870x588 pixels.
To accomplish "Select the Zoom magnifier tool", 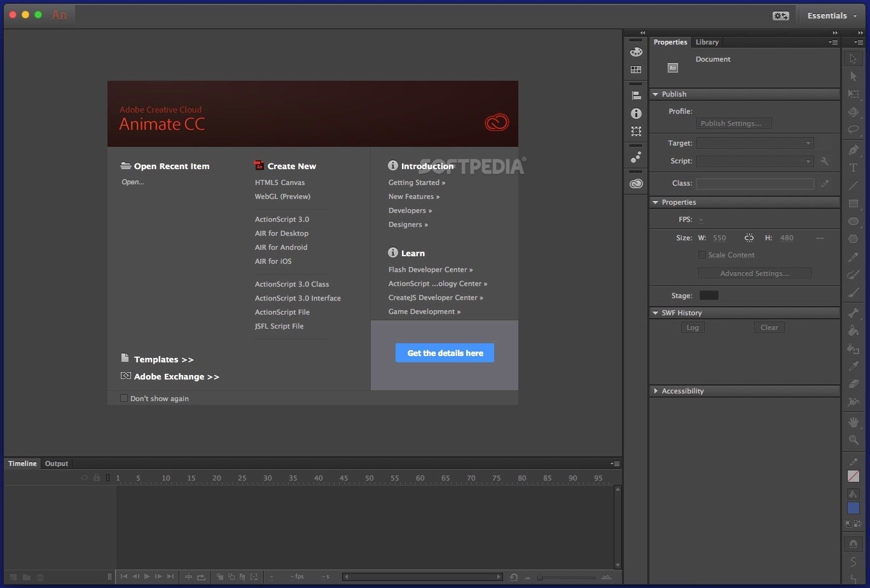I will click(853, 440).
